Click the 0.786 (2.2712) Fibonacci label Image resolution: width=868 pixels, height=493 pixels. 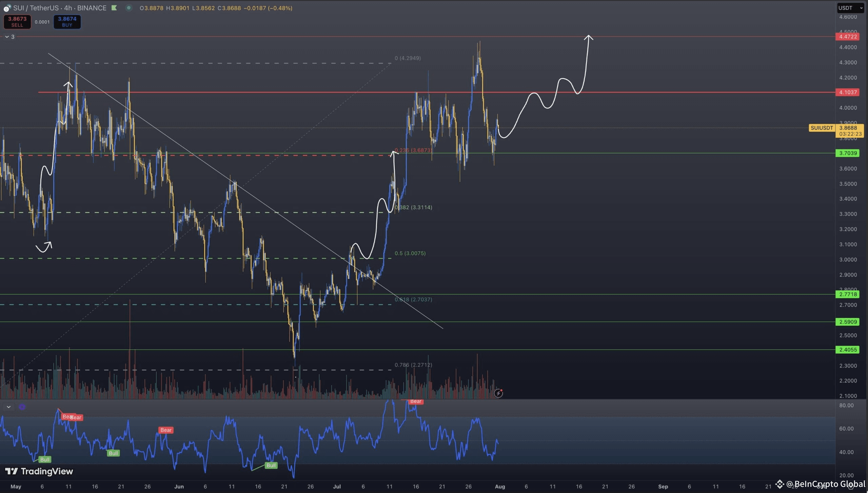point(413,365)
